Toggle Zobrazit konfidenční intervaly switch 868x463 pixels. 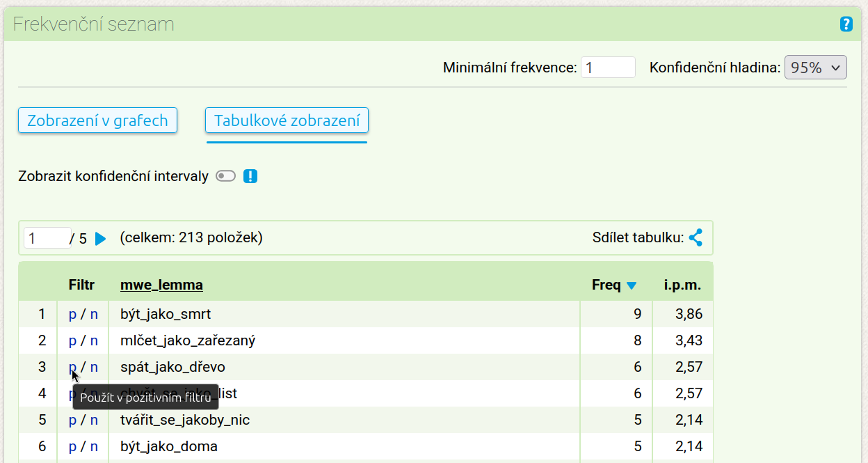click(226, 176)
